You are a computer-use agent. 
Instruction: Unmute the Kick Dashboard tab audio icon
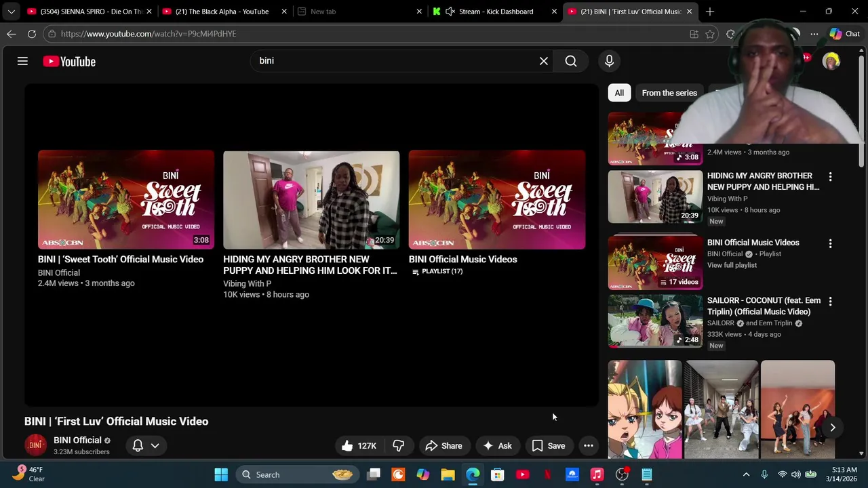(x=450, y=12)
